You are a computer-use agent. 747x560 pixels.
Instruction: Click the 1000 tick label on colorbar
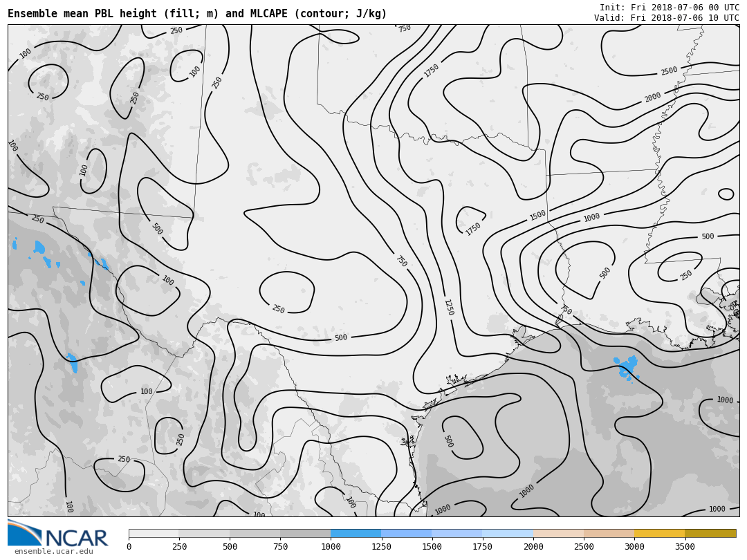pyautogui.click(x=331, y=547)
